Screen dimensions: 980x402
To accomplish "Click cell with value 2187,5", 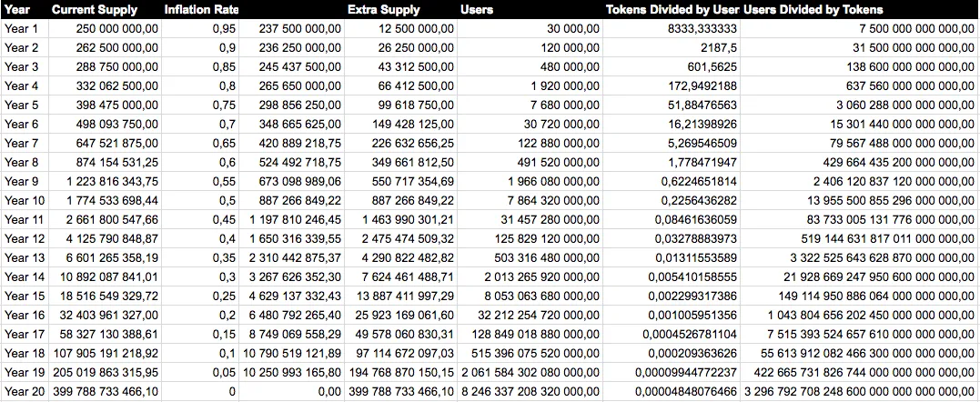I will click(x=672, y=47).
